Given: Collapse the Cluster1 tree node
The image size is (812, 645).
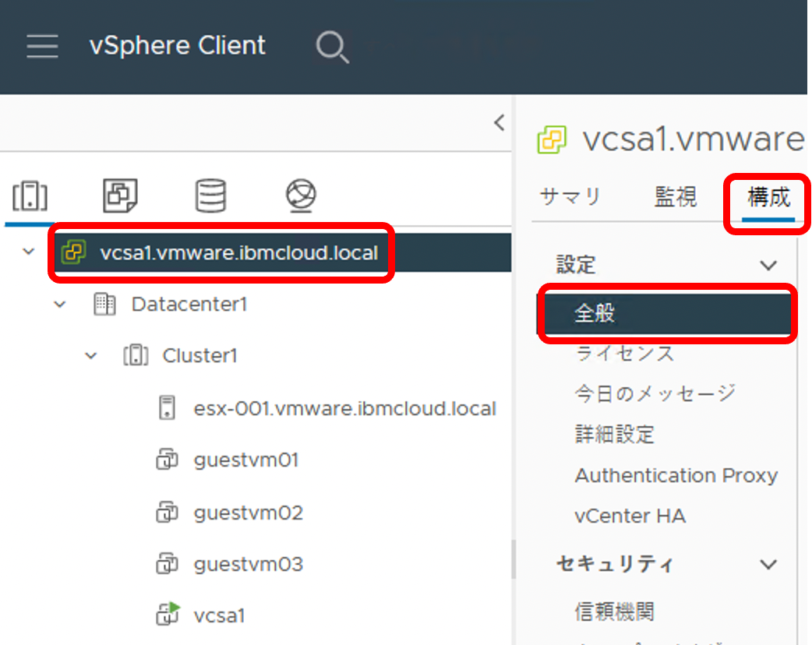Looking at the screenshot, I should coord(91,356).
